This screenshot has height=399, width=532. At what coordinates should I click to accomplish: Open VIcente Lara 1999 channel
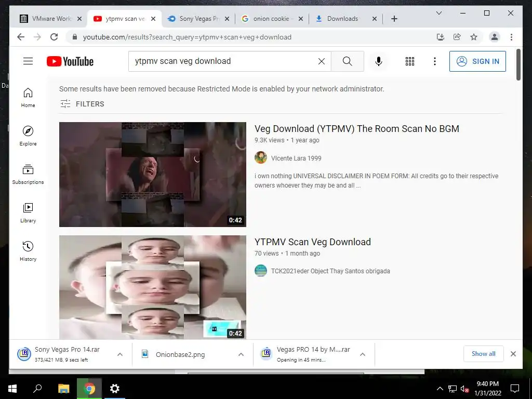[296, 158]
